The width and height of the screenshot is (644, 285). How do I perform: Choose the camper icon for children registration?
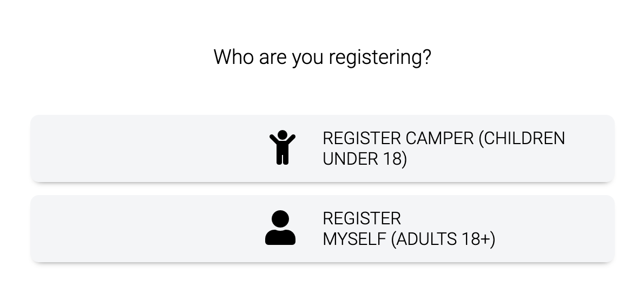pos(282,147)
